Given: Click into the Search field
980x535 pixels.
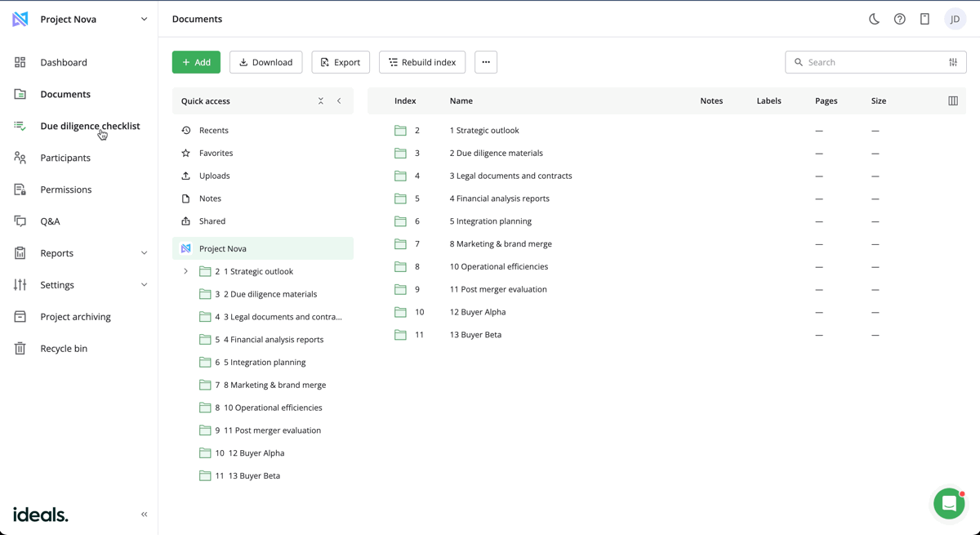Looking at the screenshot, I should point(870,62).
